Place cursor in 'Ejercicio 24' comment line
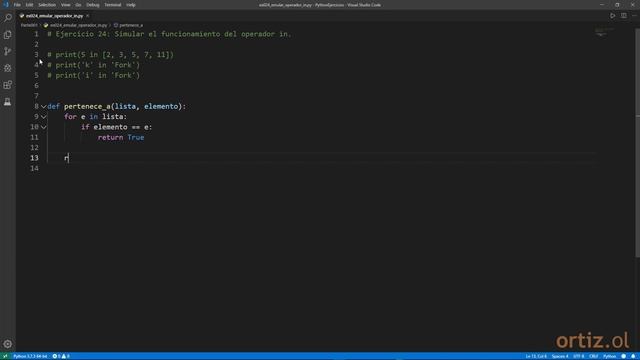 [169, 34]
